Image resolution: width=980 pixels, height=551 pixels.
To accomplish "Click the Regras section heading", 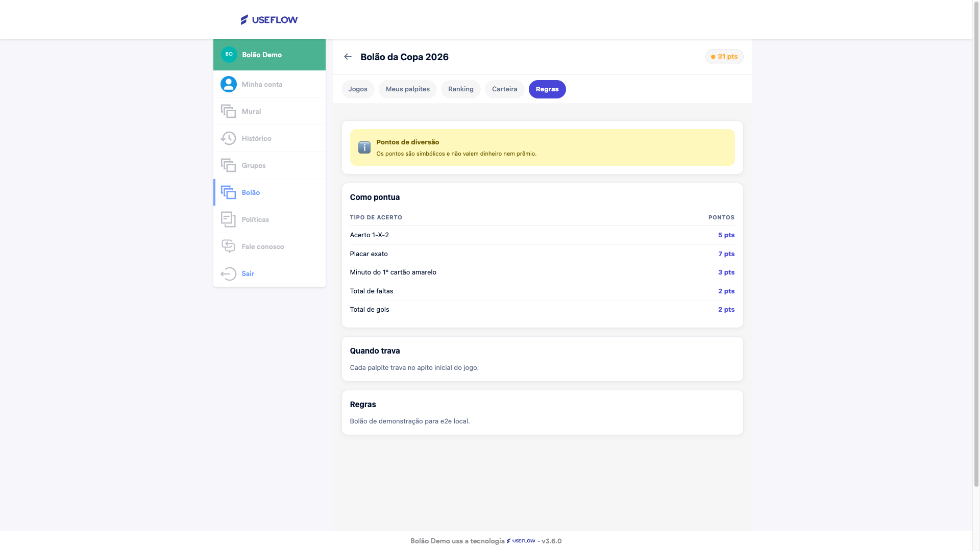I will [363, 405].
